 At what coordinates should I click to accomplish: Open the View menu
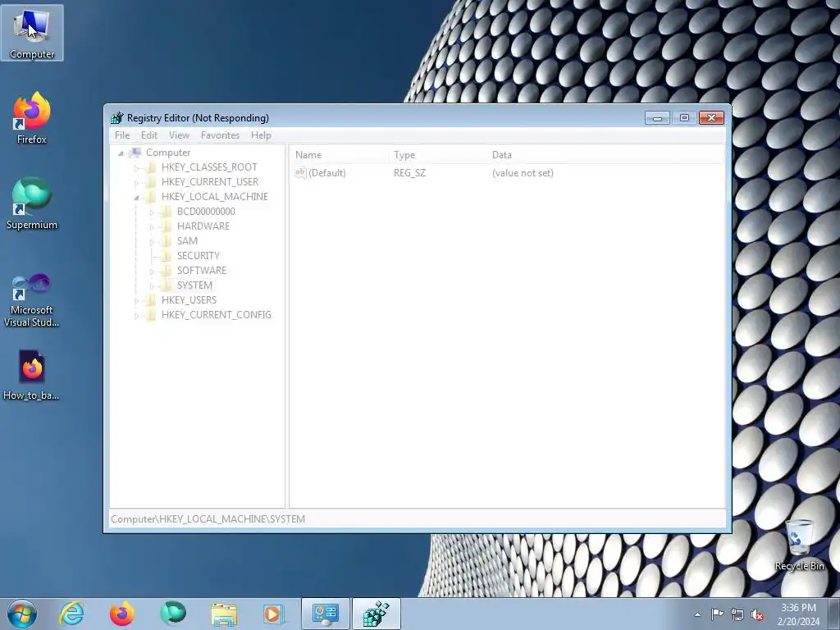pyautogui.click(x=179, y=135)
